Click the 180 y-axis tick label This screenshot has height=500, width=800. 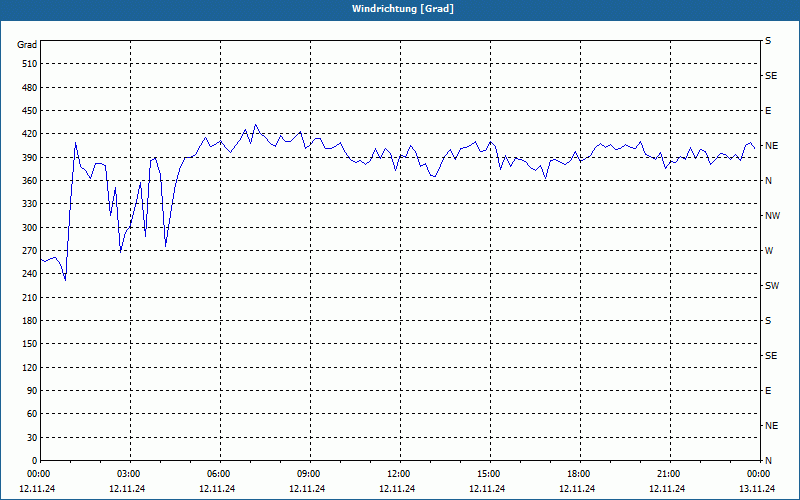coord(30,321)
